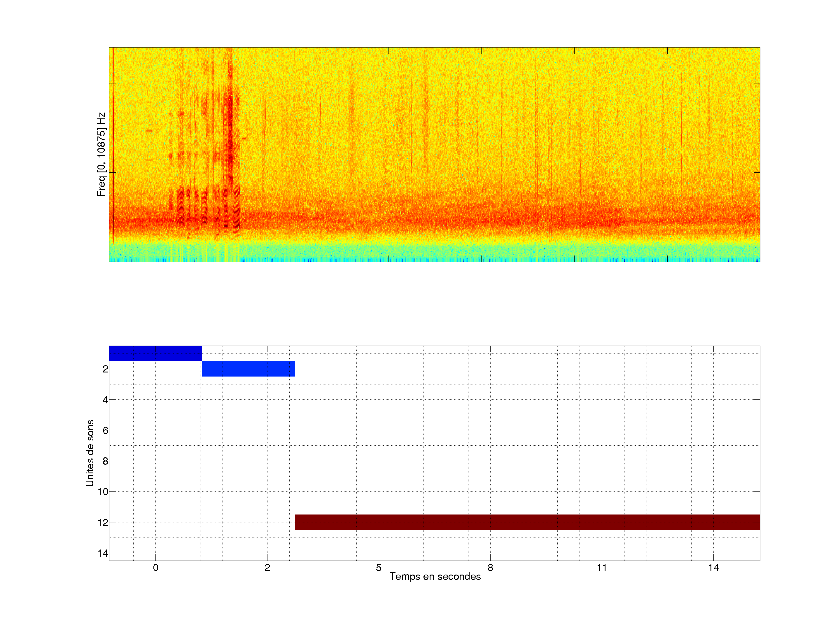Click the dark red bar at unit 12
The height and width of the screenshot is (630, 840).
click(x=527, y=522)
